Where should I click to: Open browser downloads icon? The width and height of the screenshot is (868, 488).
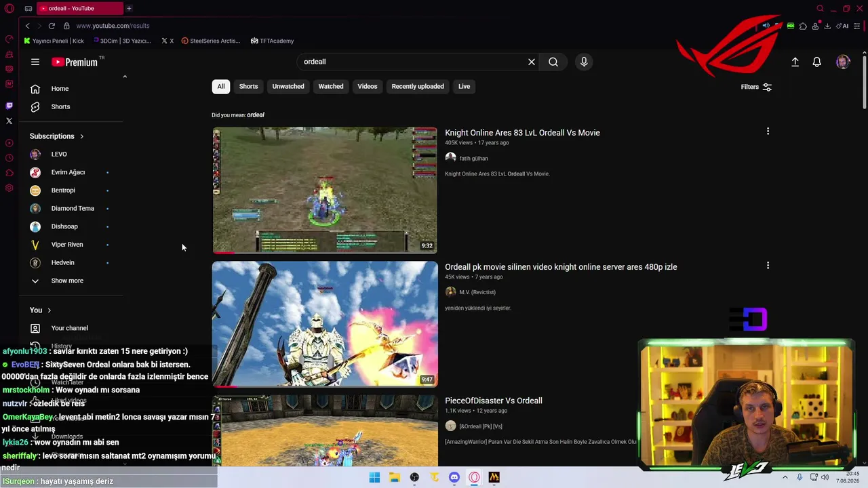pos(827,26)
